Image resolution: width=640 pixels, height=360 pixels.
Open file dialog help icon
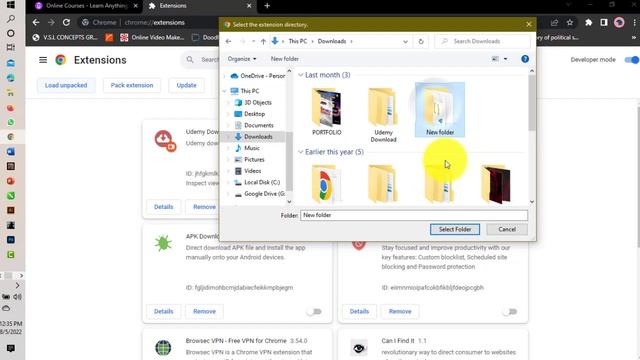(525, 59)
